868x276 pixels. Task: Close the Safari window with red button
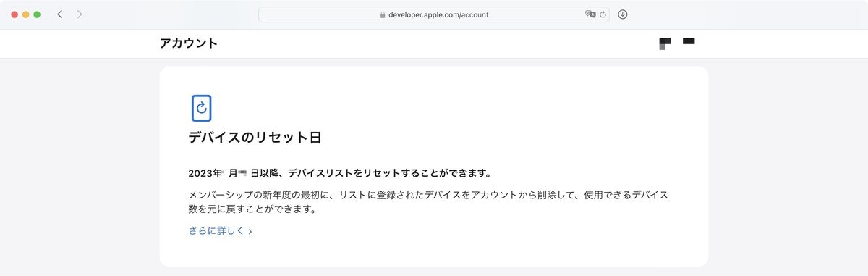14,14
